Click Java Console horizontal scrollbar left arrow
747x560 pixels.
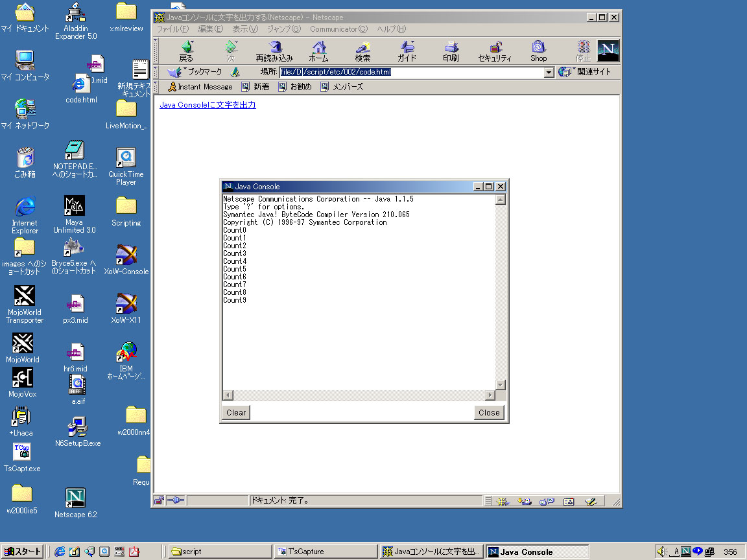[228, 395]
